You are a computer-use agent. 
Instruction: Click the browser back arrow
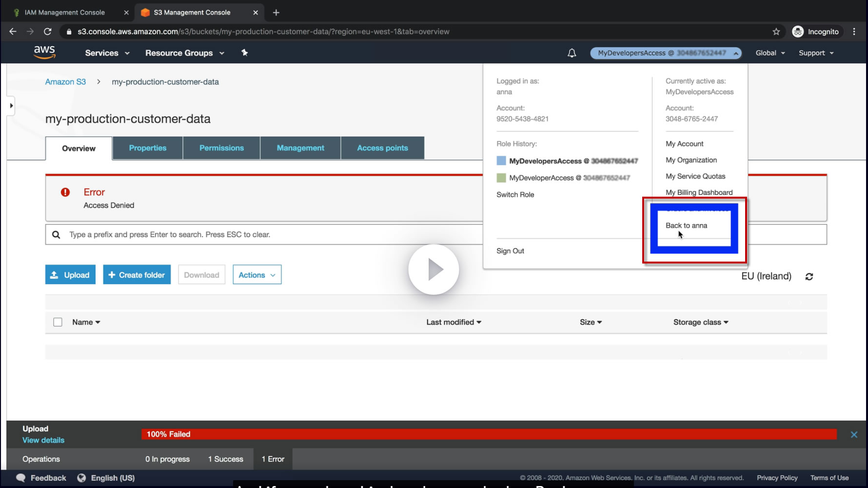pyautogui.click(x=13, y=31)
